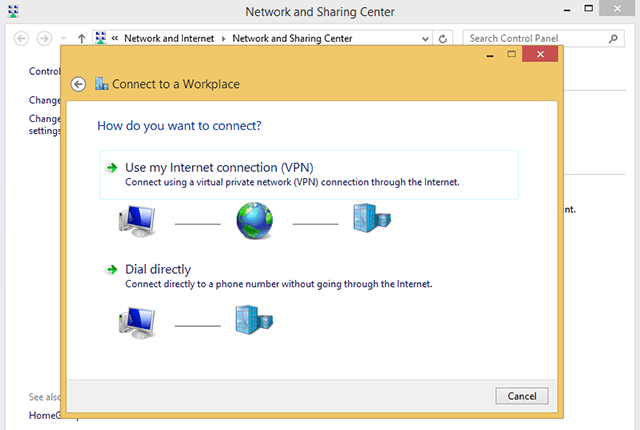Click the green arrow beside Use my Internet connection
This screenshot has height=430, width=640.
111,168
